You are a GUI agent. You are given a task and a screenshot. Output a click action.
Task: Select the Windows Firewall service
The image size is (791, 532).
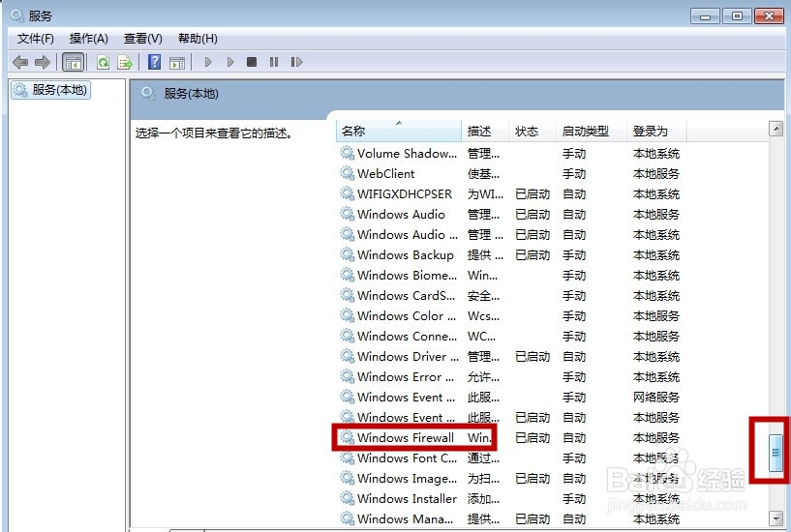(509, 438)
